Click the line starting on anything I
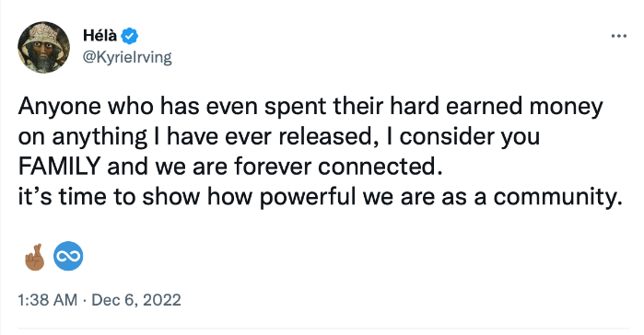 (x=279, y=137)
